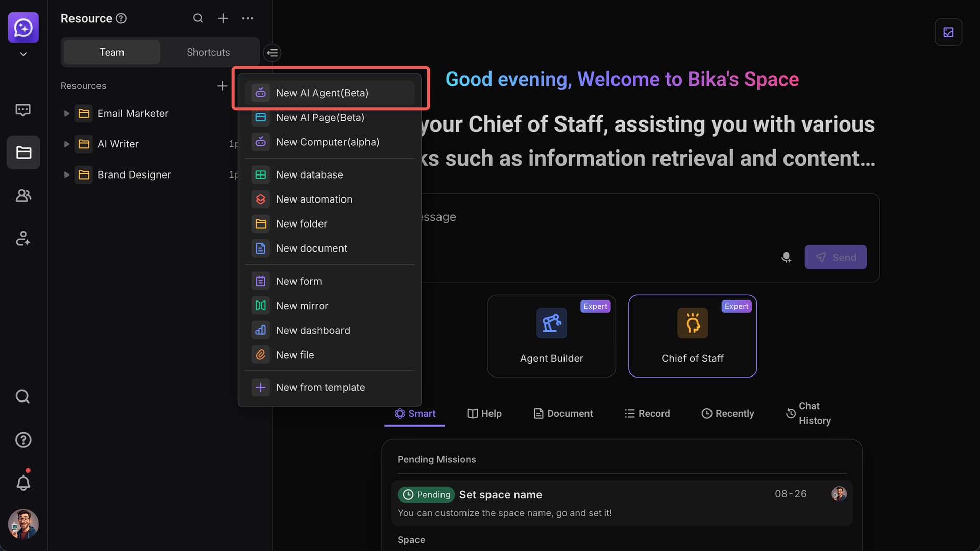
Task: Click the more options ellipsis in Resource header
Action: pos(248,18)
